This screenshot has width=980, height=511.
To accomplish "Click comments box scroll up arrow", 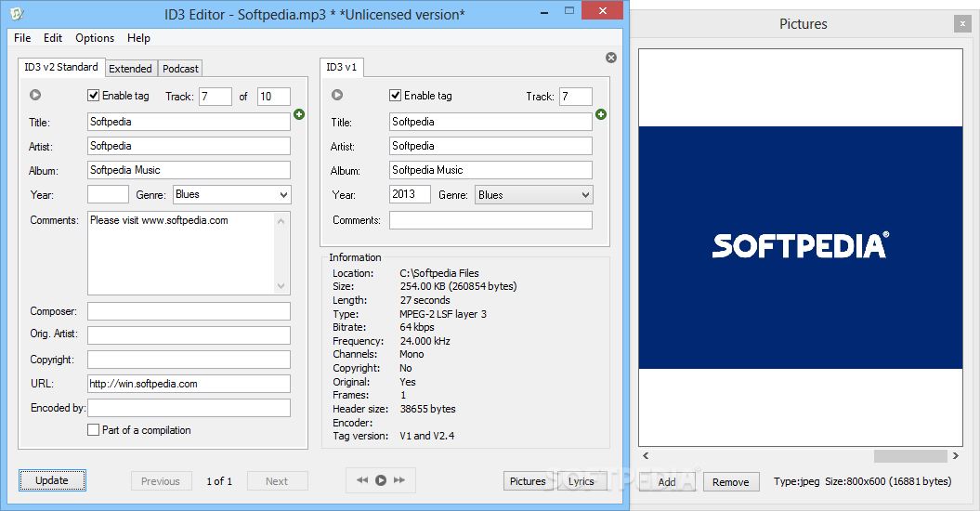I will [281, 221].
